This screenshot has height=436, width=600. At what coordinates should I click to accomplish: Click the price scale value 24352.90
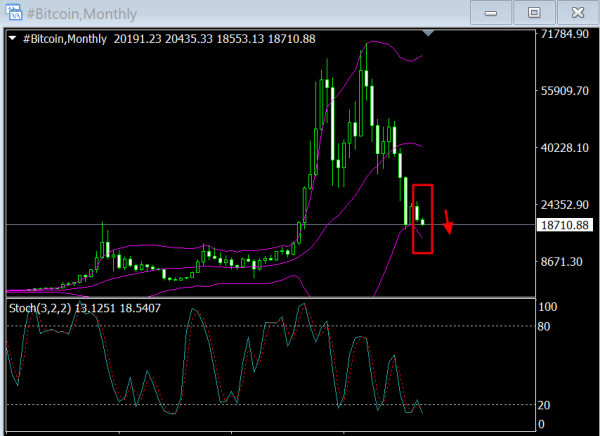564,205
